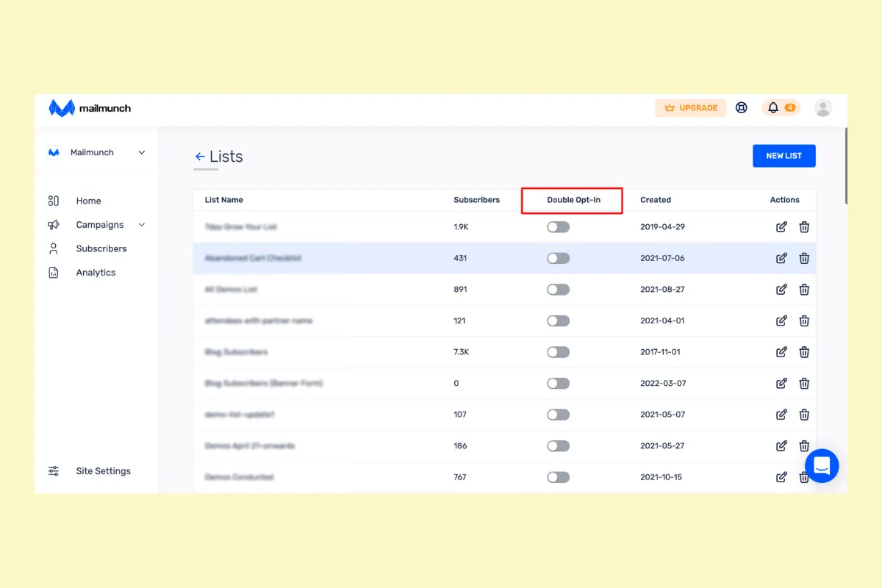Viewport: 882px width, 588px height.
Task: Open Analytics in sidebar
Action: (x=96, y=273)
